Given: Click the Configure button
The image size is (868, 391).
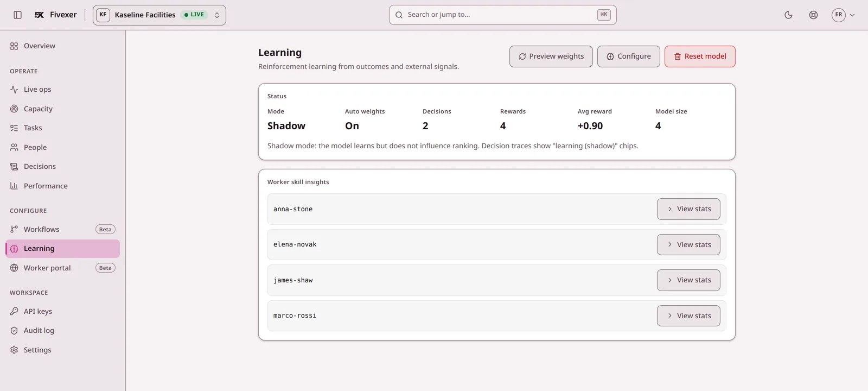Looking at the screenshot, I should 628,56.
